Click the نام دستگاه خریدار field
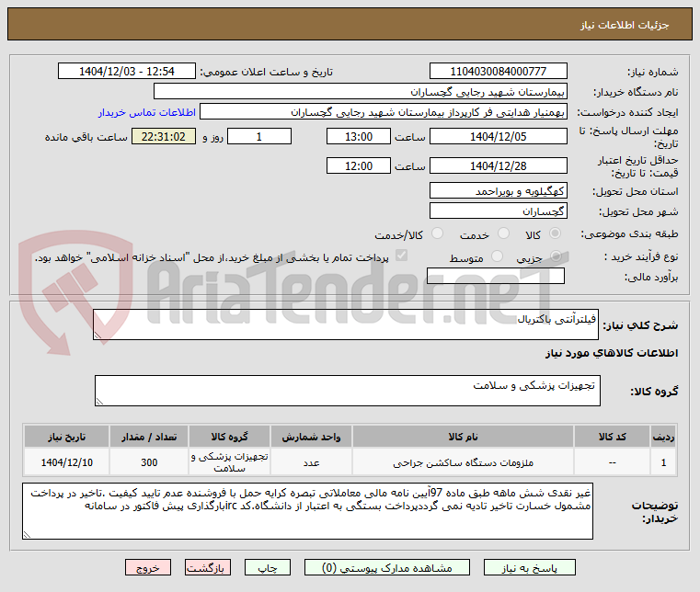This screenshot has height=592, width=700. [361, 91]
